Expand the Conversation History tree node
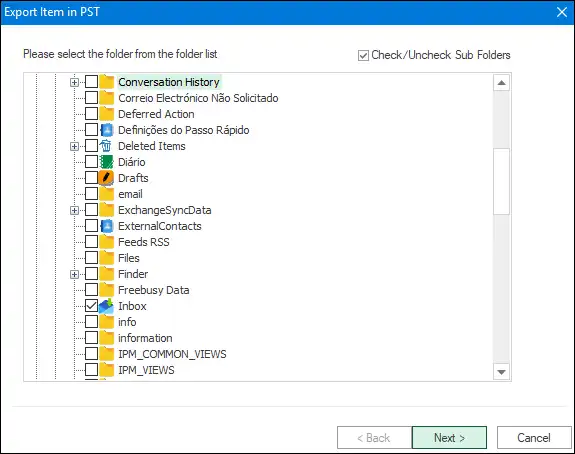 tap(74, 83)
